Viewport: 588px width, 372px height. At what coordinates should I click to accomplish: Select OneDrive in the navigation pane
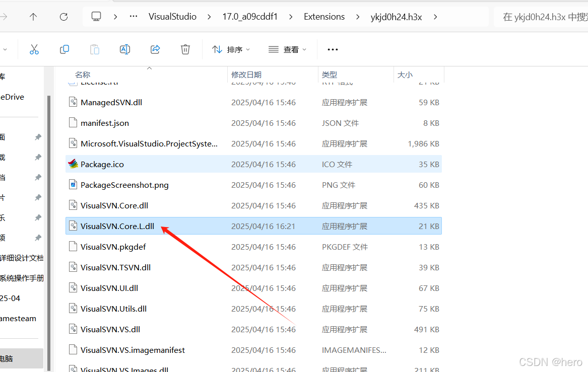coord(12,97)
